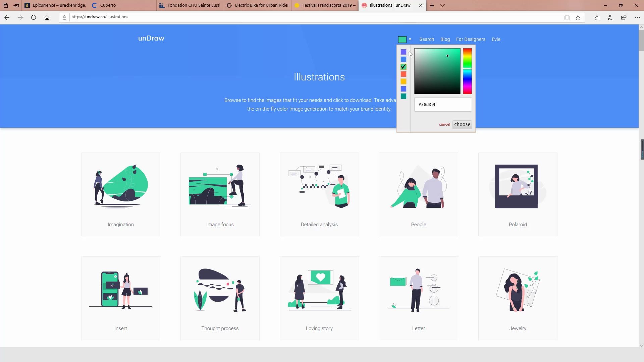Switch to the Epicurrence Breckenridge tab
This screenshot has width=644, height=362.
pos(55,5)
